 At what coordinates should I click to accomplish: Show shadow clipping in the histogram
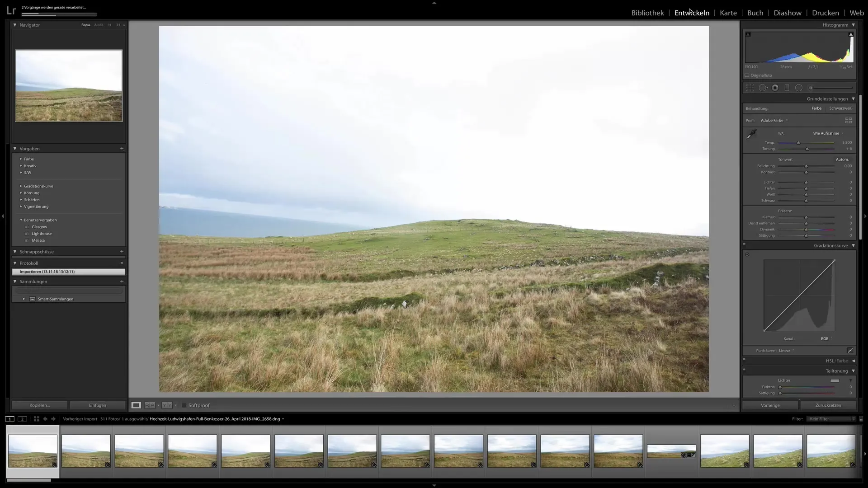tap(748, 34)
